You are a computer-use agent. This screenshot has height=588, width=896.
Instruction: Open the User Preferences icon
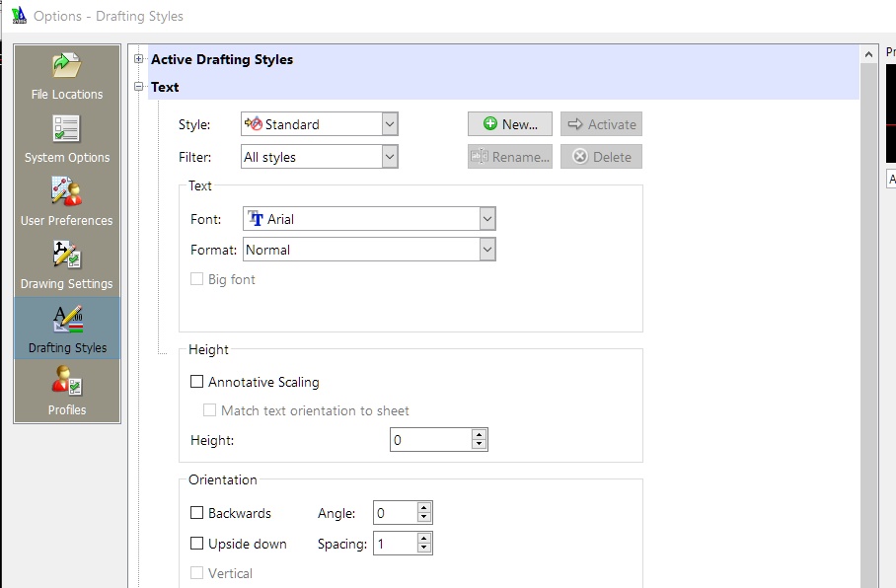pos(67,191)
